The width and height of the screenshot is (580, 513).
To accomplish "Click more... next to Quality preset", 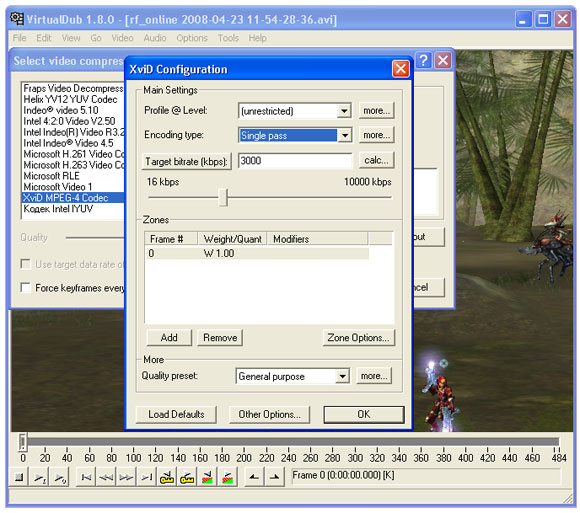I will point(374,376).
